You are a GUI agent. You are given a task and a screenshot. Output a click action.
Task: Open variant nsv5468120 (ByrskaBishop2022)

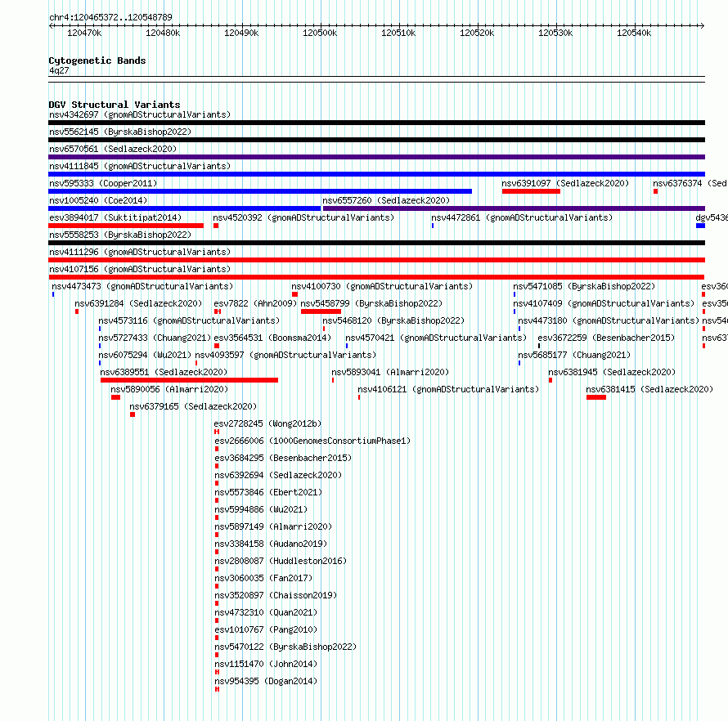[393, 320]
